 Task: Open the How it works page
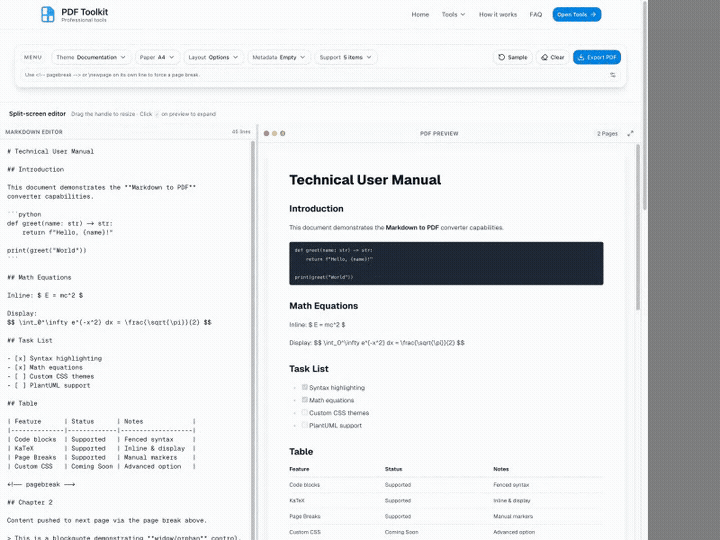click(498, 14)
